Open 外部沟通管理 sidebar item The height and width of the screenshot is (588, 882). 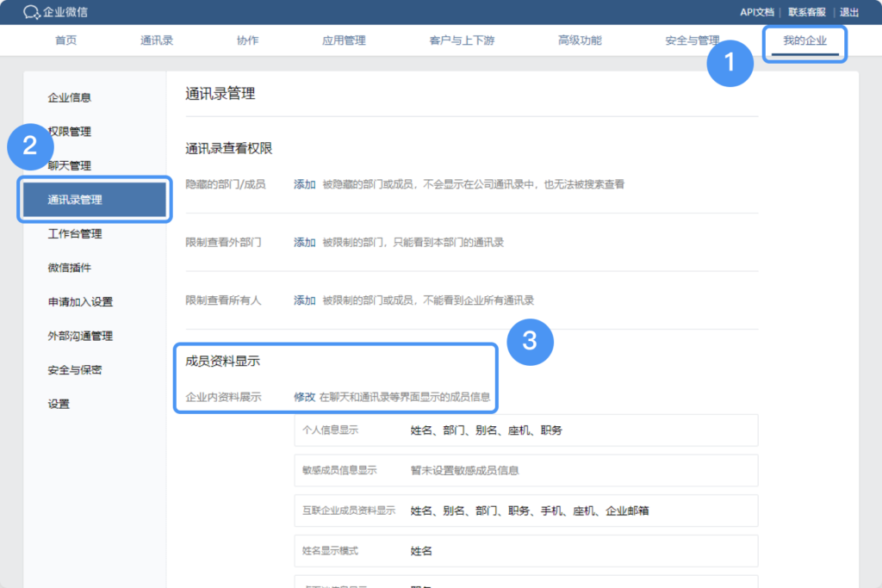pyautogui.click(x=80, y=336)
